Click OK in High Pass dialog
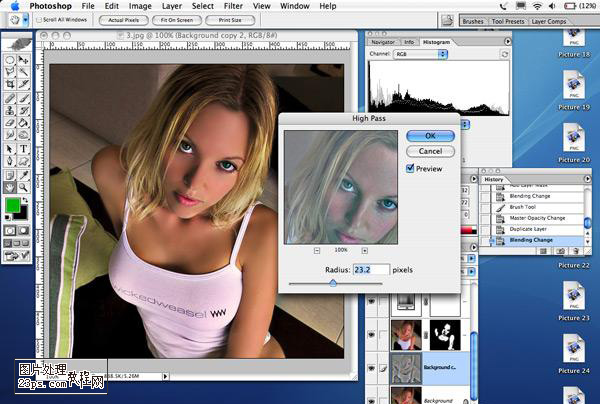 coord(430,136)
